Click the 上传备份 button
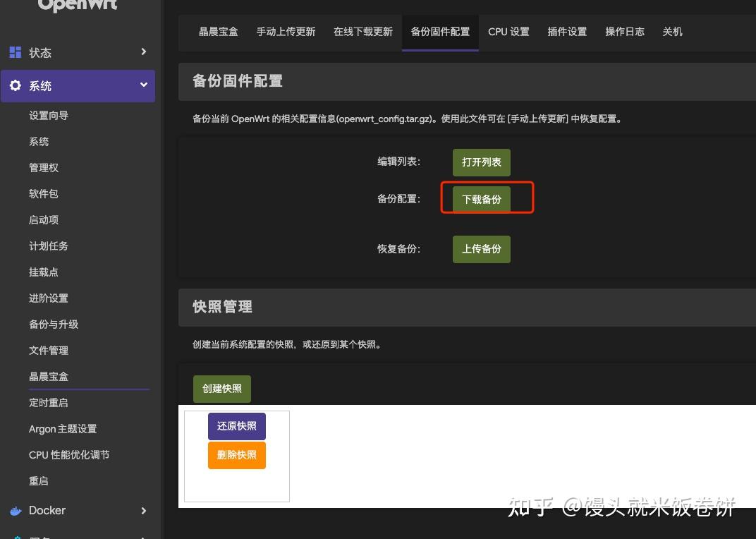This screenshot has height=539, width=756. coord(481,249)
